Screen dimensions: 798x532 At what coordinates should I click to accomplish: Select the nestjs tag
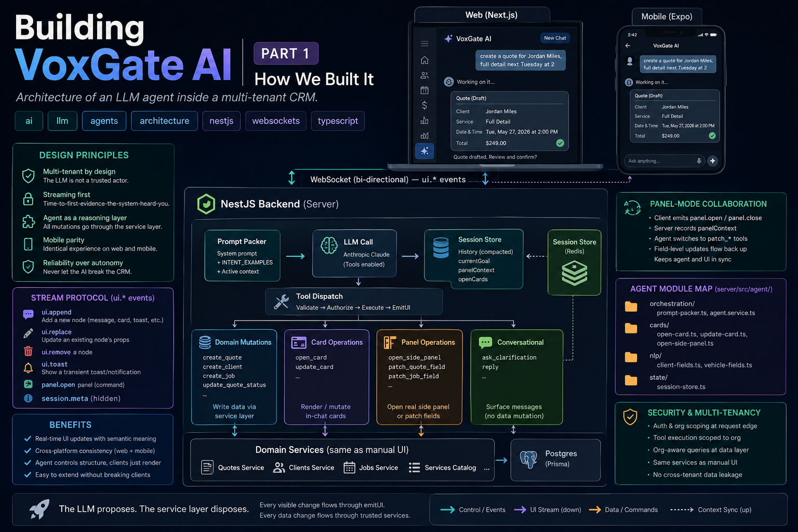click(221, 121)
